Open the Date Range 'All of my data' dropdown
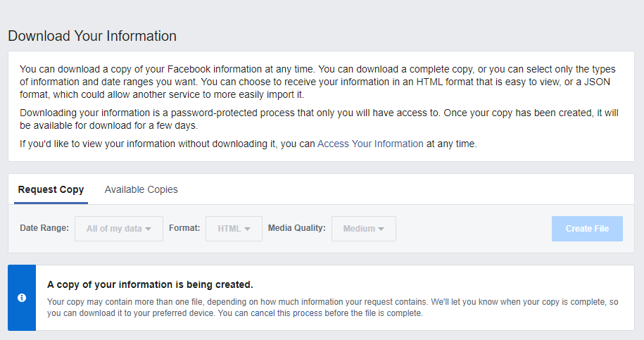 [119, 229]
